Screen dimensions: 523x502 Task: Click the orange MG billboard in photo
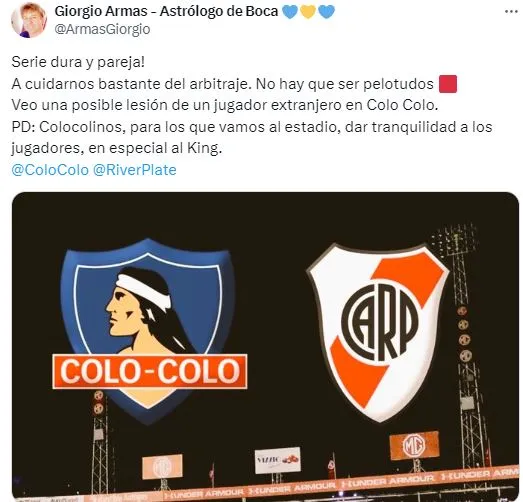pos(414,445)
